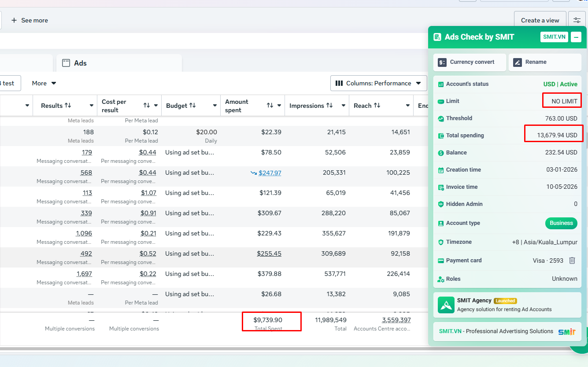Click the $20.00 daily budget cell
The image size is (588, 367).
(x=207, y=132)
